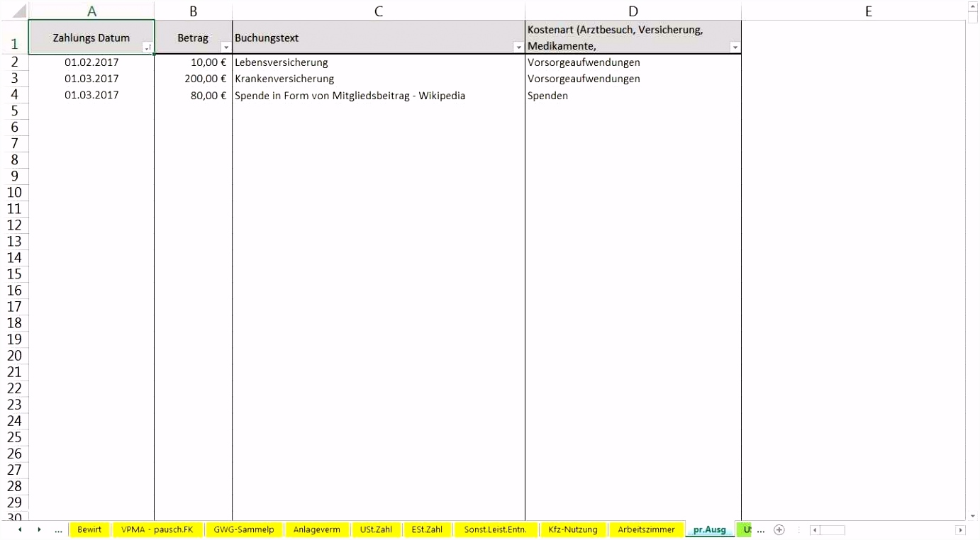Click the previous sheet navigation arrow
Screen dimensions: 980x540
tap(19, 529)
